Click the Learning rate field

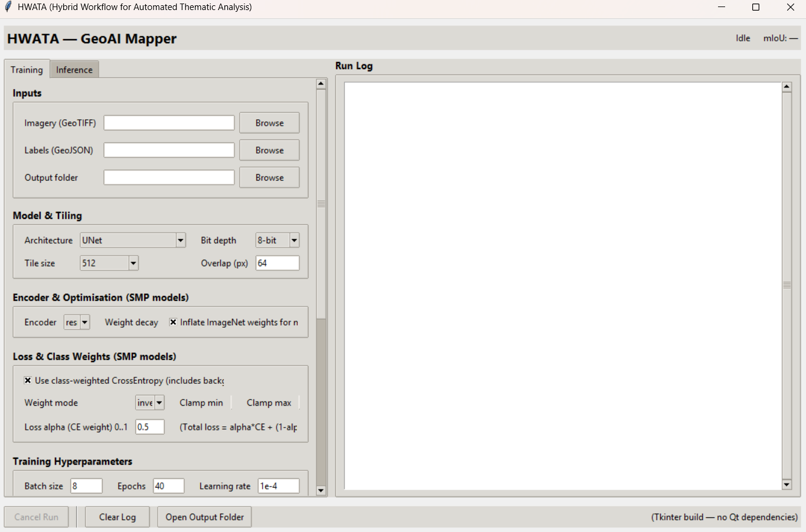[x=278, y=485]
